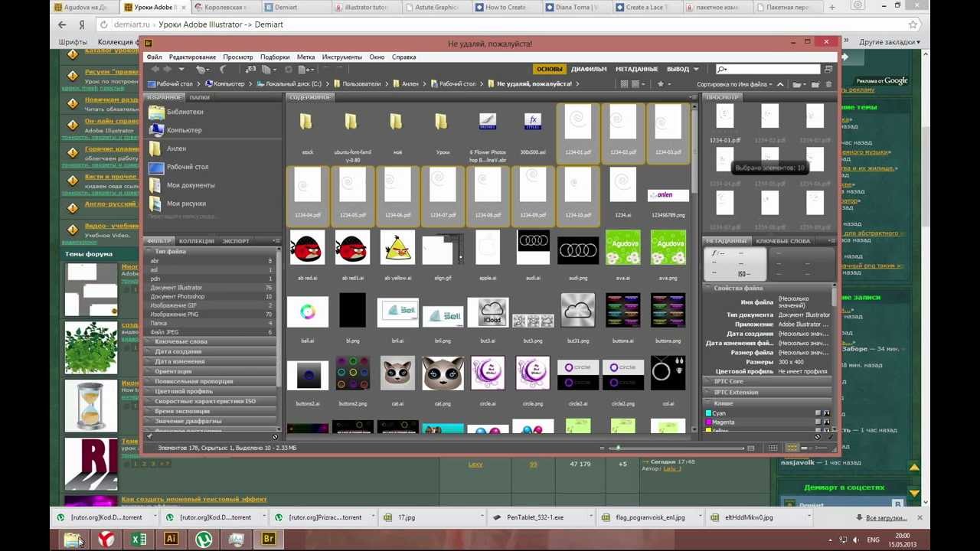The image size is (980, 551).
Task: Click the larger thumbnail size icon
Action: (x=750, y=448)
